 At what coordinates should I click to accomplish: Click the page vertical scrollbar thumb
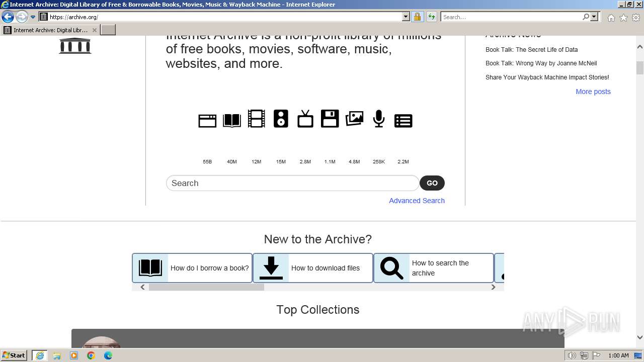pyautogui.click(x=640, y=67)
